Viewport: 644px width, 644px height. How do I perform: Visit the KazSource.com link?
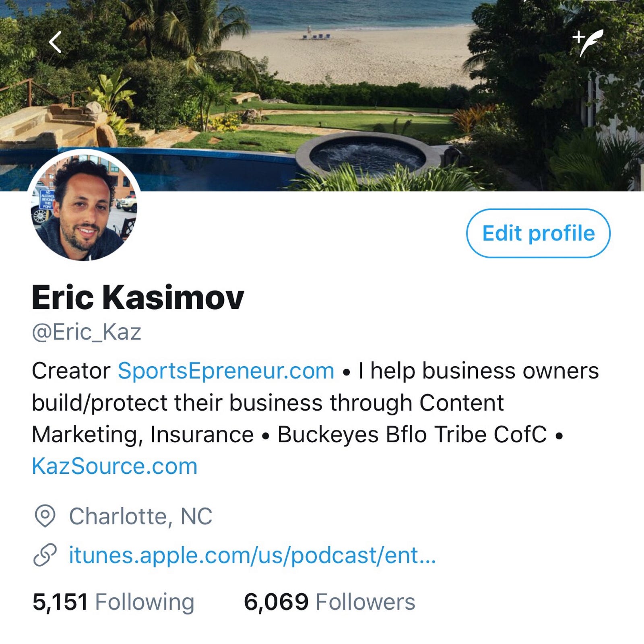115,466
